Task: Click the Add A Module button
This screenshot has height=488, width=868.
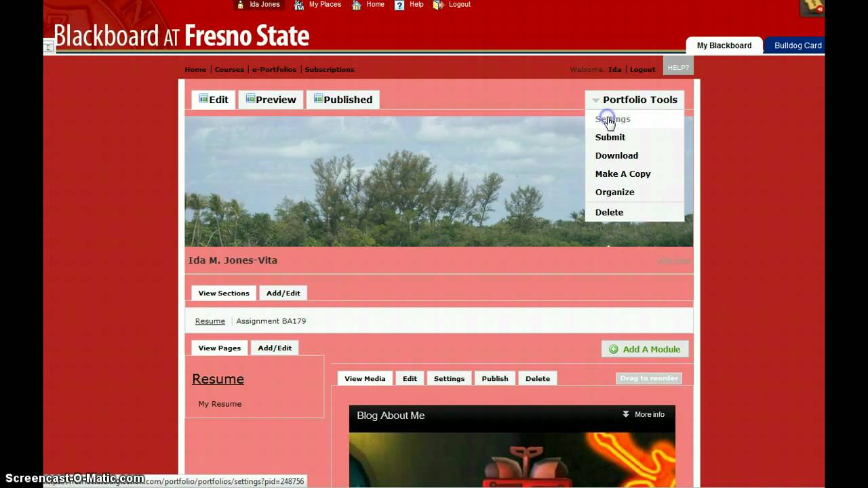Action: (x=645, y=349)
